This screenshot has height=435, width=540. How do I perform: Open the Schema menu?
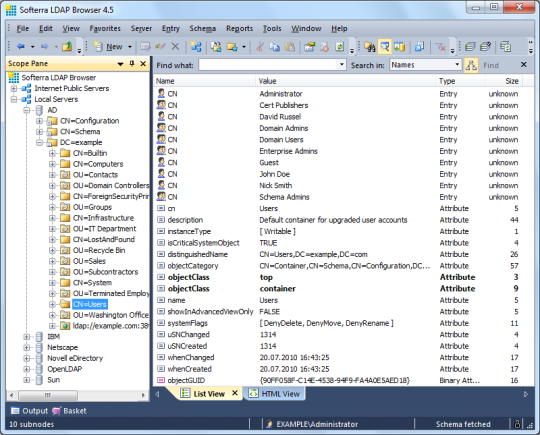[x=202, y=29]
